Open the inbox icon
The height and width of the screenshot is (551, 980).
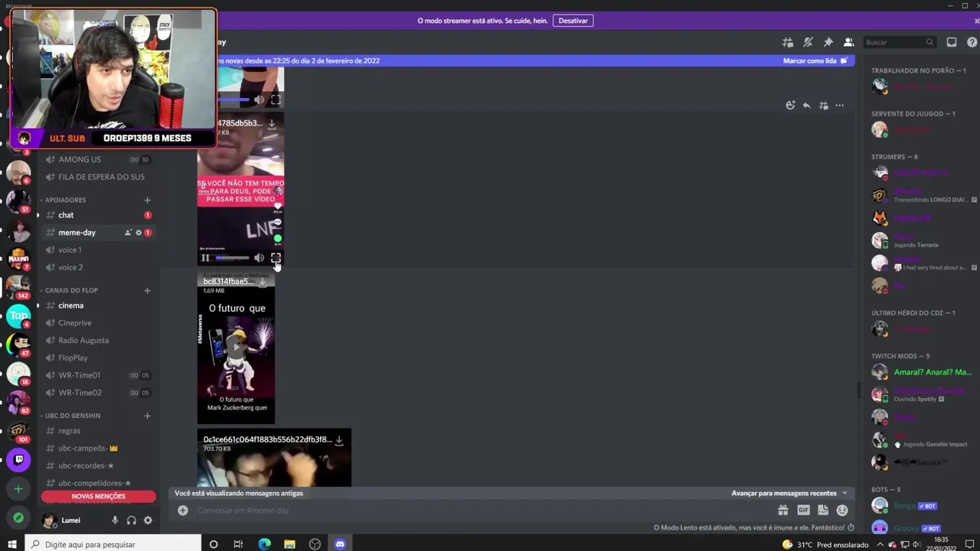(952, 42)
